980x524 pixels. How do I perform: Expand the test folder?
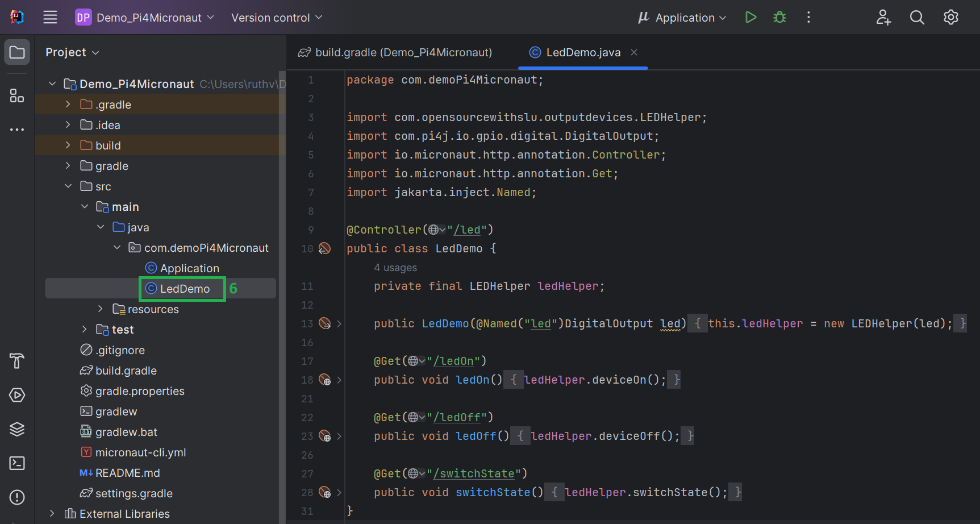pyautogui.click(x=85, y=330)
